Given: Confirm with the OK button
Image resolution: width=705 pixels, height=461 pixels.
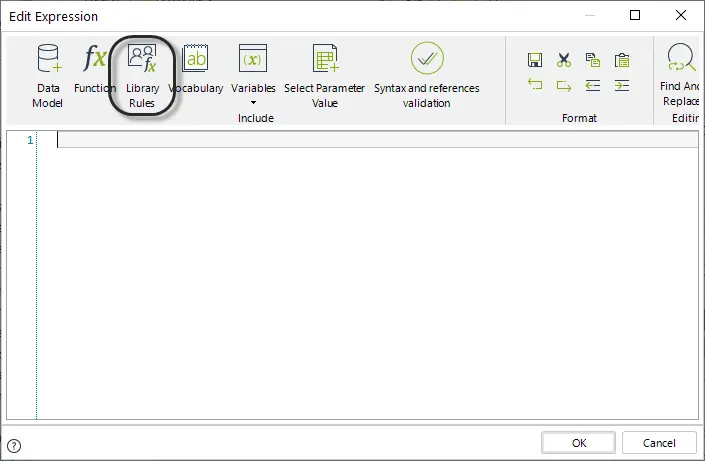Looking at the screenshot, I should click(579, 443).
